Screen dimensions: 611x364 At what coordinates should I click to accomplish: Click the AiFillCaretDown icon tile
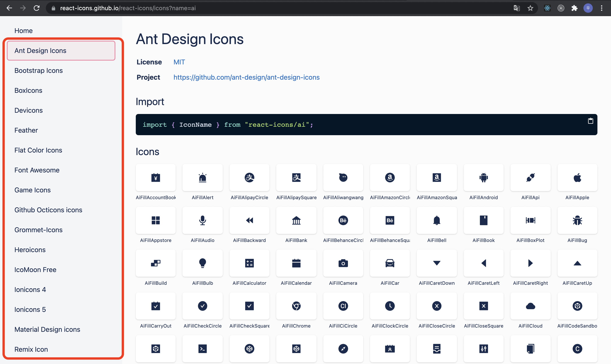(x=437, y=263)
